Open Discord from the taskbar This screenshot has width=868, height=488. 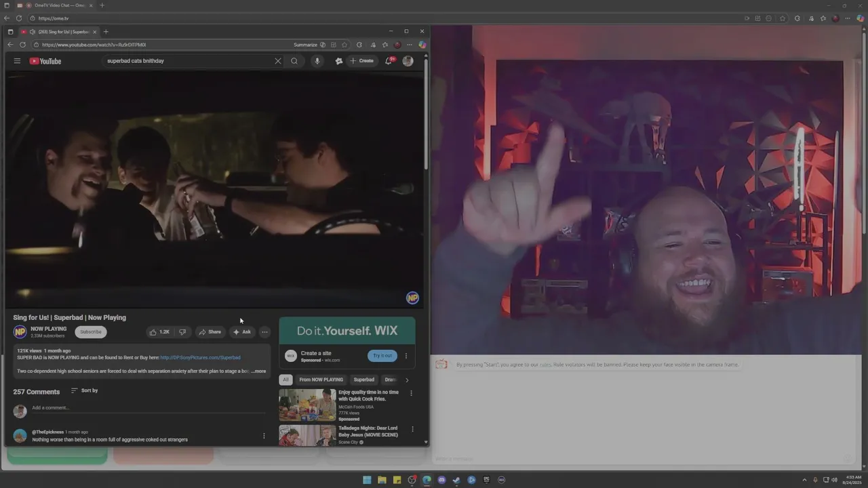coord(441,480)
